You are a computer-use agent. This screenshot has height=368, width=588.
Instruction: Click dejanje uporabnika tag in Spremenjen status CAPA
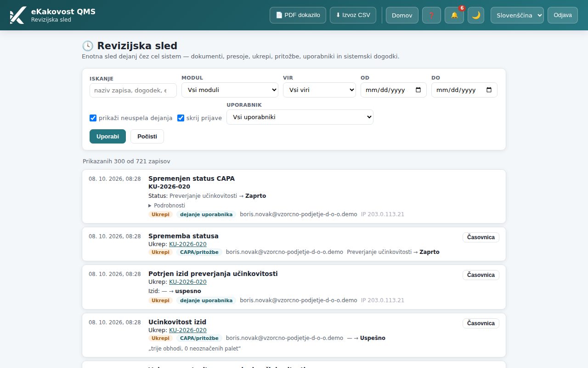[206, 214]
